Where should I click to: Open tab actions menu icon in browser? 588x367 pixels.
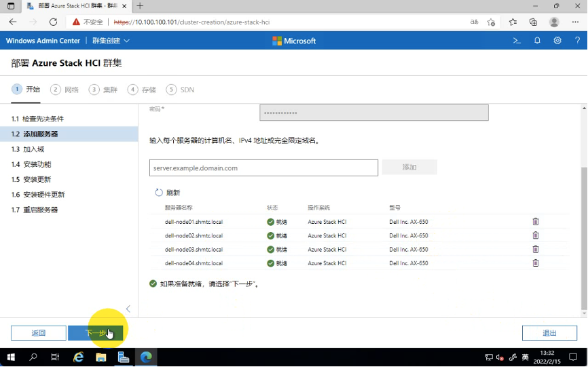coord(11,6)
